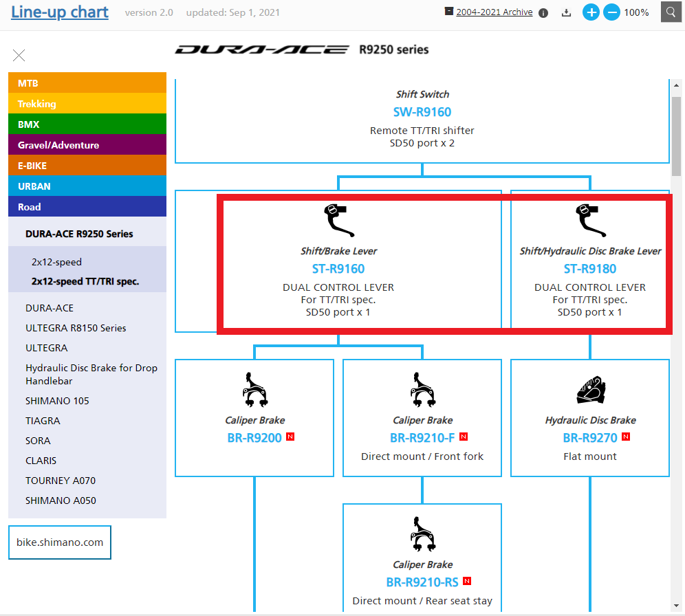685x616 pixels.
Task: Click the DURA-ACE logo heading
Action: (x=262, y=49)
